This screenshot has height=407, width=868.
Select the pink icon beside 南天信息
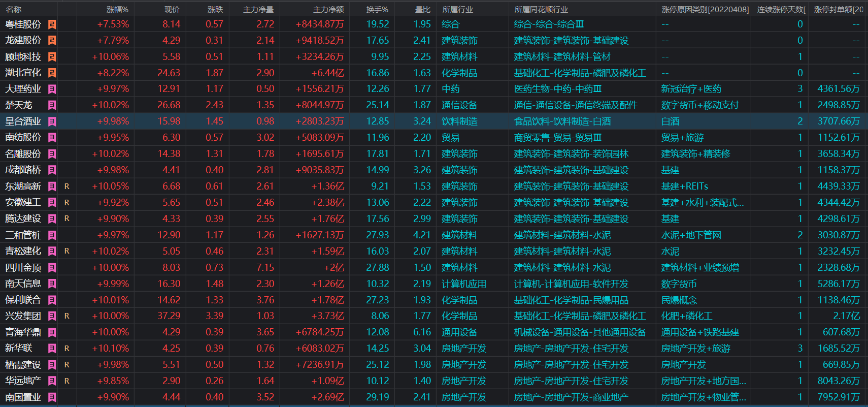pos(52,284)
